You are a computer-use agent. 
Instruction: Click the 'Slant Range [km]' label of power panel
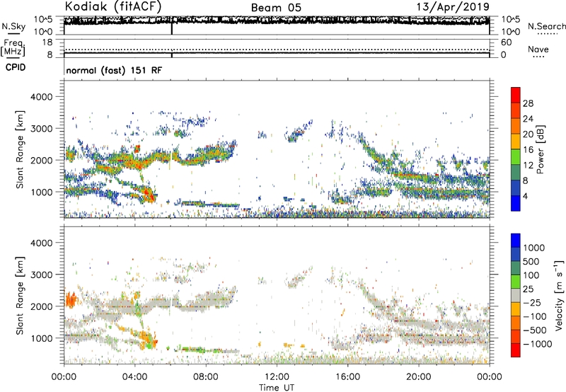click(20, 149)
